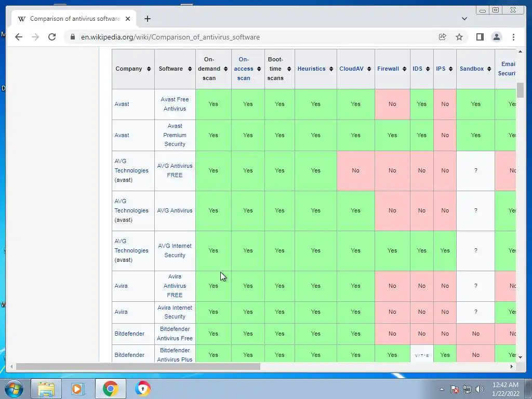Screen dimensions: 532x399
Task: Click the Bitdefender company link for Antivirus Free
Action: point(129,334)
